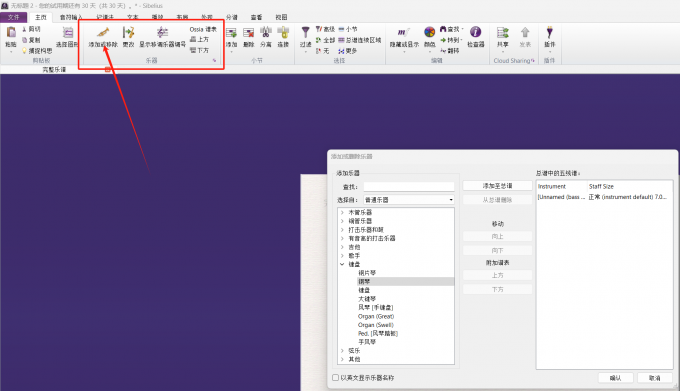Open the 选择自 普通乐器 dropdown
This screenshot has width=680, height=391.
(x=409, y=200)
